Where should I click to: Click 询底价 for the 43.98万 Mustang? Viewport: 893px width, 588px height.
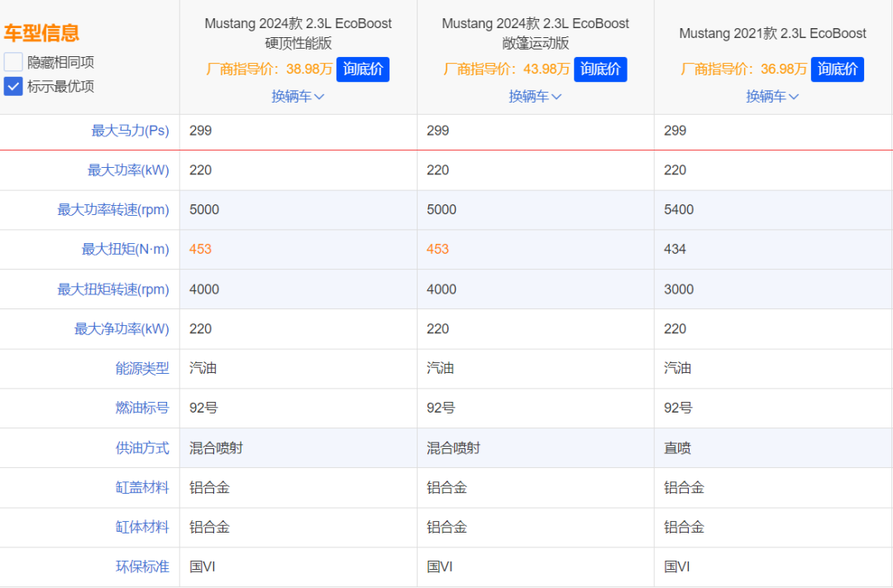[600, 69]
